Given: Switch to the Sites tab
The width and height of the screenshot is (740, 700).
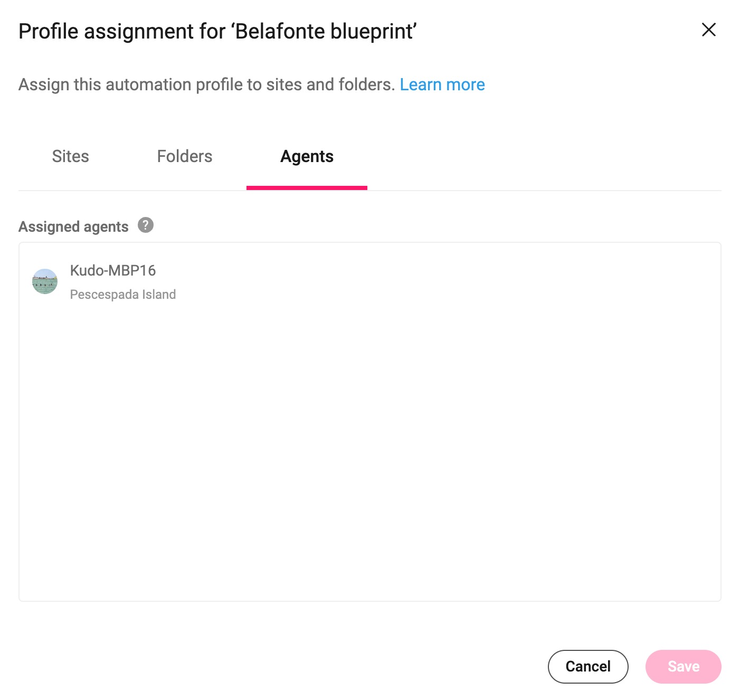Looking at the screenshot, I should point(70,156).
